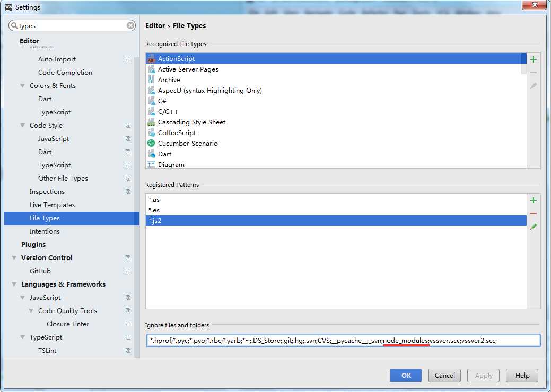Image resolution: width=551 pixels, height=392 pixels.
Task: Click the WebStorm icon in title bar
Action: pos(8,7)
